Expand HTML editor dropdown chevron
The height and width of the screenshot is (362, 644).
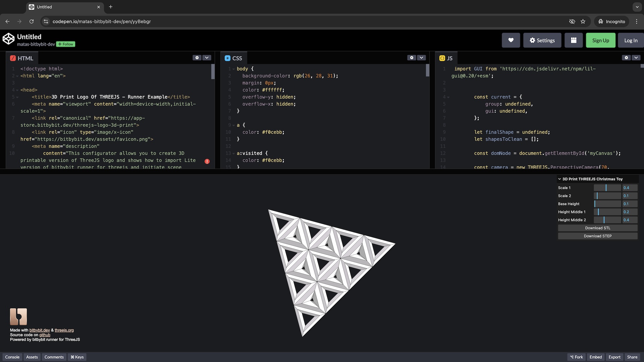[207, 58]
